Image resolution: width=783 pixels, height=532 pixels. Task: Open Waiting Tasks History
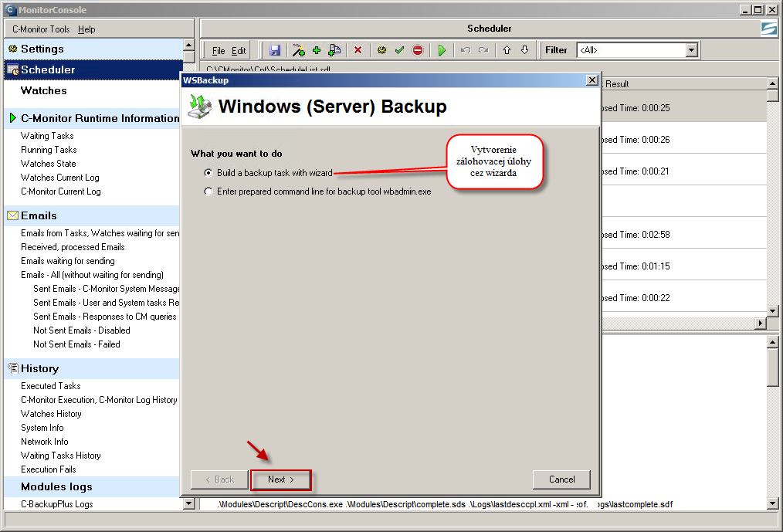click(x=60, y=456)
